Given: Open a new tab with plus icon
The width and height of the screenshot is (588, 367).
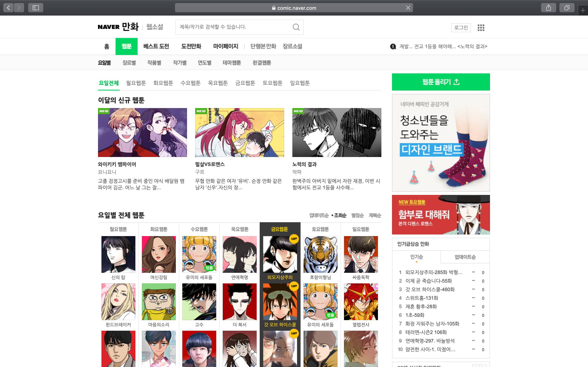Looking at the screenshot, I should (583, 10).
